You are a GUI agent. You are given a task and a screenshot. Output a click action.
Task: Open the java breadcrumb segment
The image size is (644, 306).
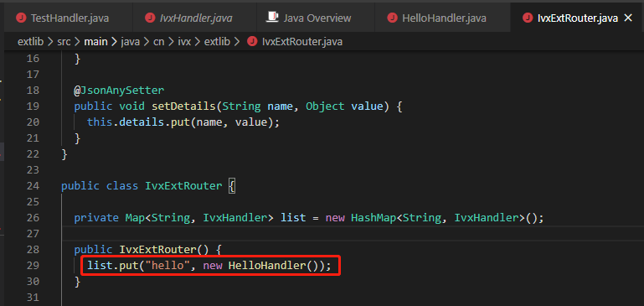coord(130,42)
